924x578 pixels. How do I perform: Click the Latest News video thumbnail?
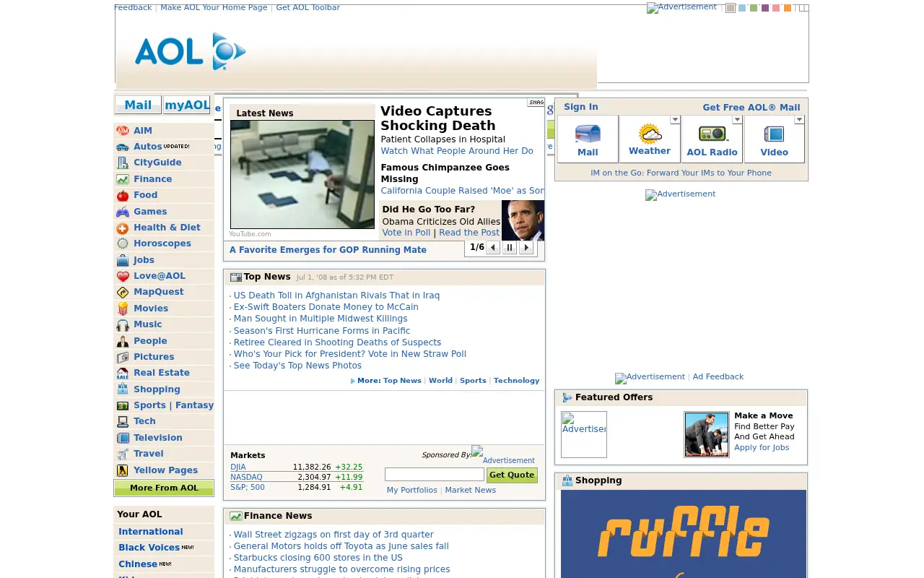point(302,174)
